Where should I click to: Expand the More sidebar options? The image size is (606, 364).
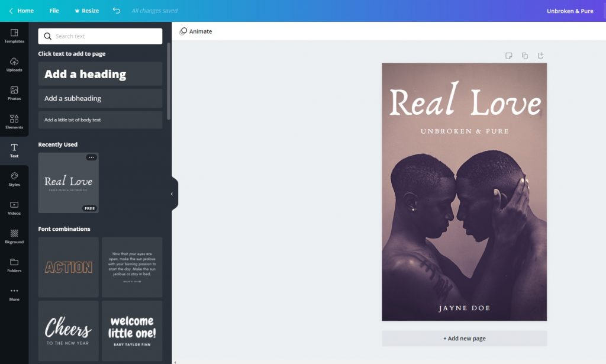coord(14,294)
